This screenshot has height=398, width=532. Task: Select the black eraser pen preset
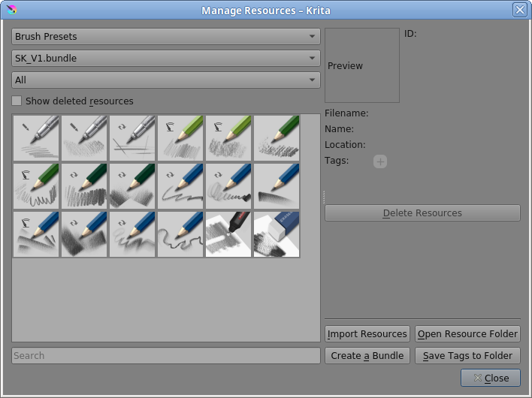pyautogui.click(x=228, y=234)
